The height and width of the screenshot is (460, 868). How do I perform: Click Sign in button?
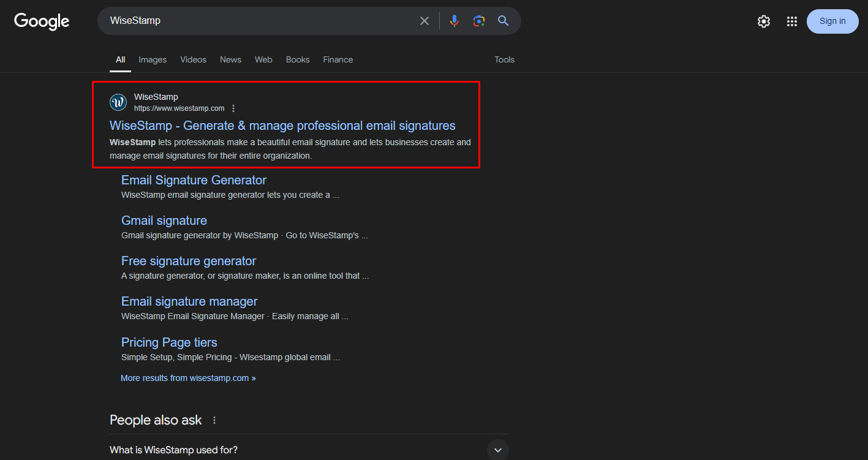point(832,21)
